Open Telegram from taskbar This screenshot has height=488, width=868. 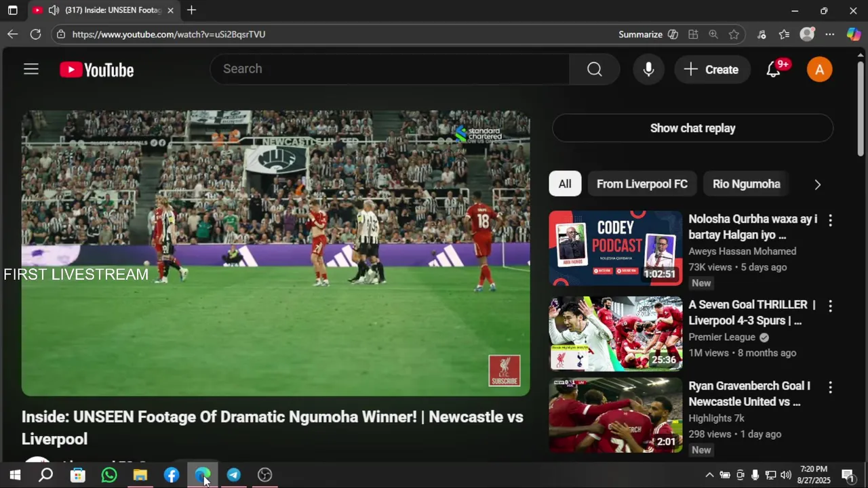click(x=233, y=475)
